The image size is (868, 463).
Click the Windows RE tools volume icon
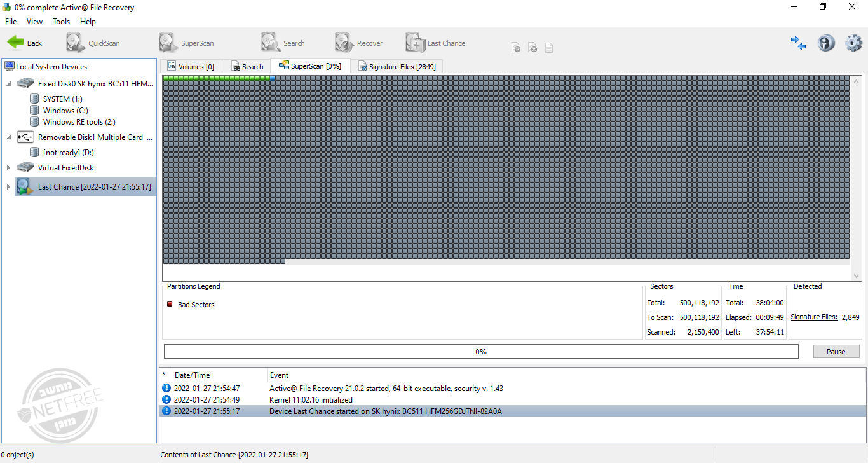click(x=34, y=121)
